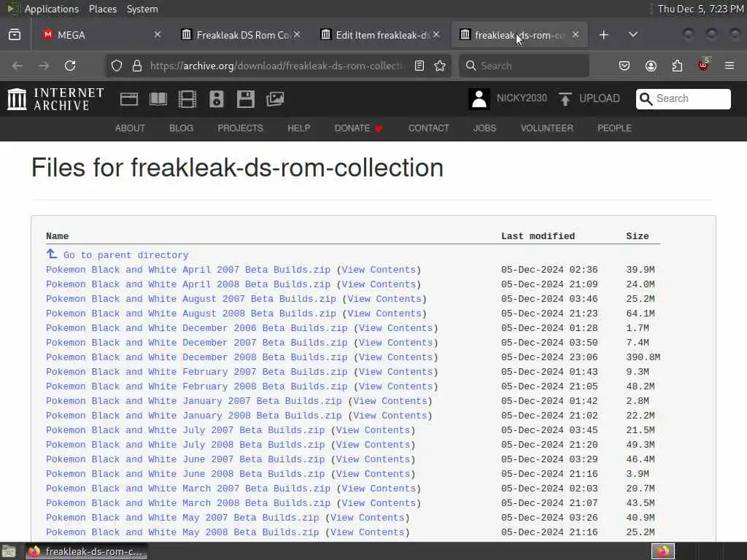
Task: Click the show desktop icon in taskbar
Action: click(9, 552)
